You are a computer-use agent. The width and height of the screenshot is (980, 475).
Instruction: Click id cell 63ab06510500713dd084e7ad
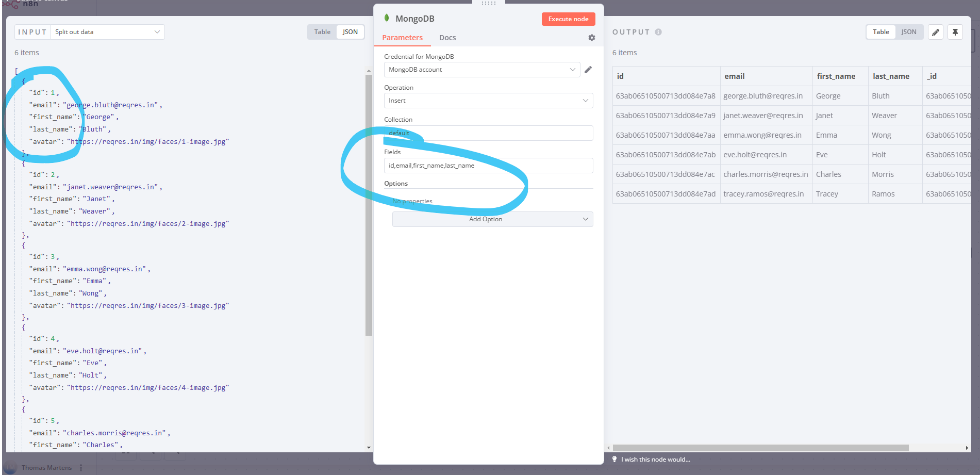[666, 194]
